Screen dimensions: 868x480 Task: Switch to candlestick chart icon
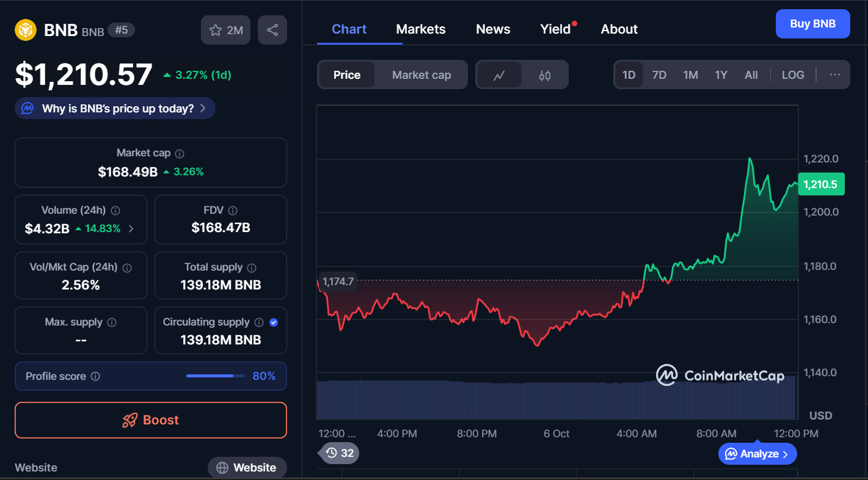(x=545, y=75)
